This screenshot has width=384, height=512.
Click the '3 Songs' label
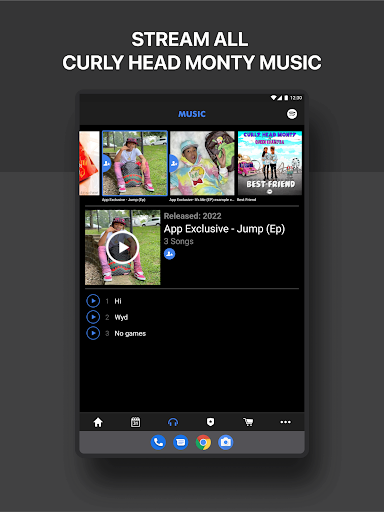179,241
